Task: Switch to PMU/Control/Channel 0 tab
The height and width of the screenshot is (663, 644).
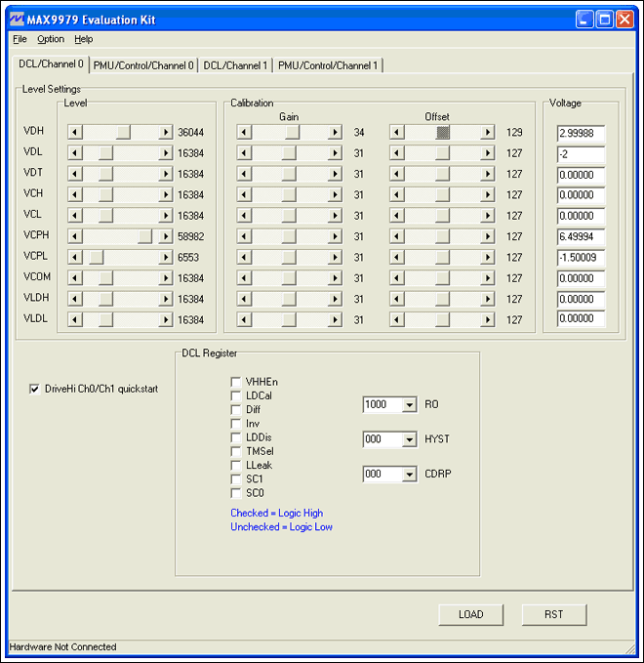Action: tap(142, 65)
